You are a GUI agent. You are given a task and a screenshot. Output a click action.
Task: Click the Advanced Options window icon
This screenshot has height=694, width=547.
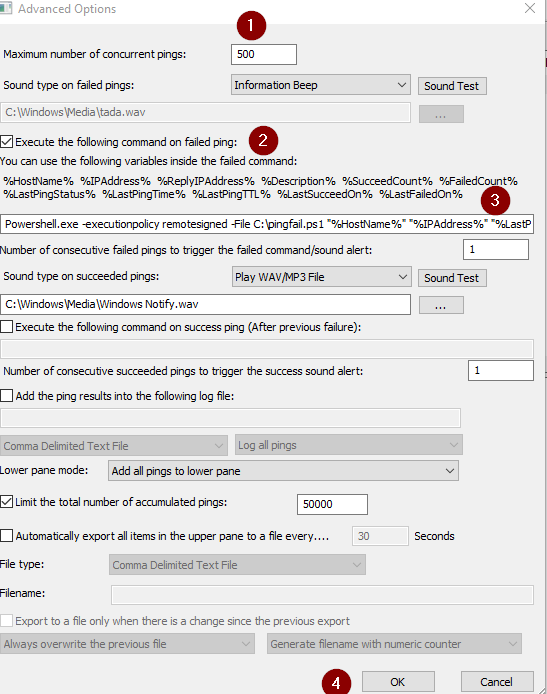[5, 8]
